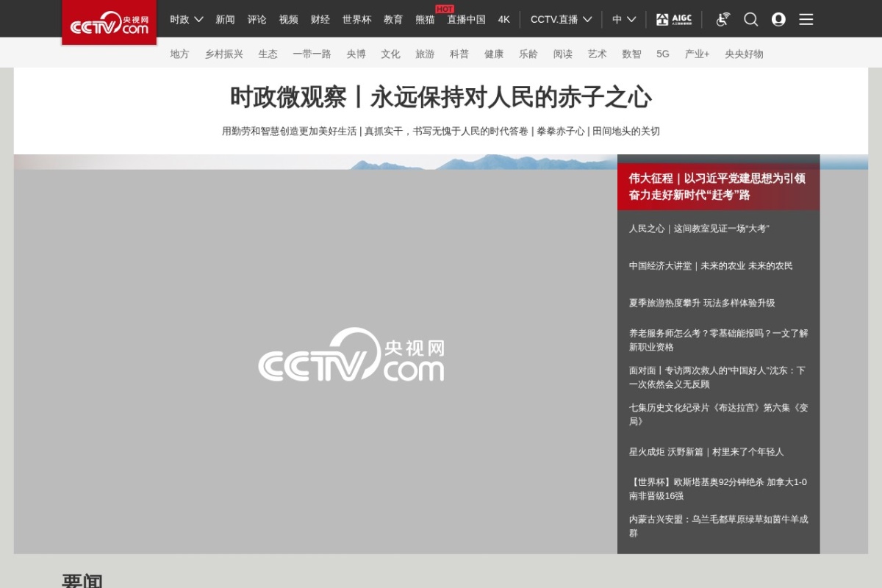Open sub-headline 拳拳赤子心
The width and height of the screenshot is (882, 588).
click(561, 131)
